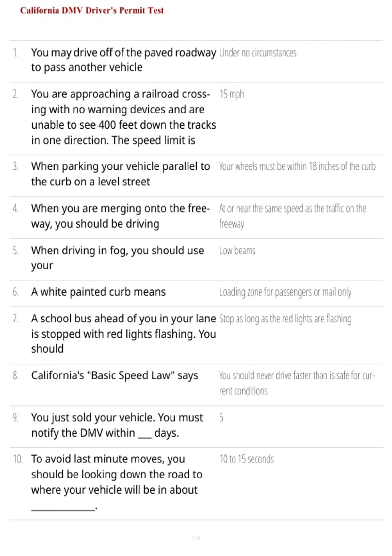Select the California 'Basic Speed Law' question
The height and width of the screenshot is (556, 392).
point(115,375)
